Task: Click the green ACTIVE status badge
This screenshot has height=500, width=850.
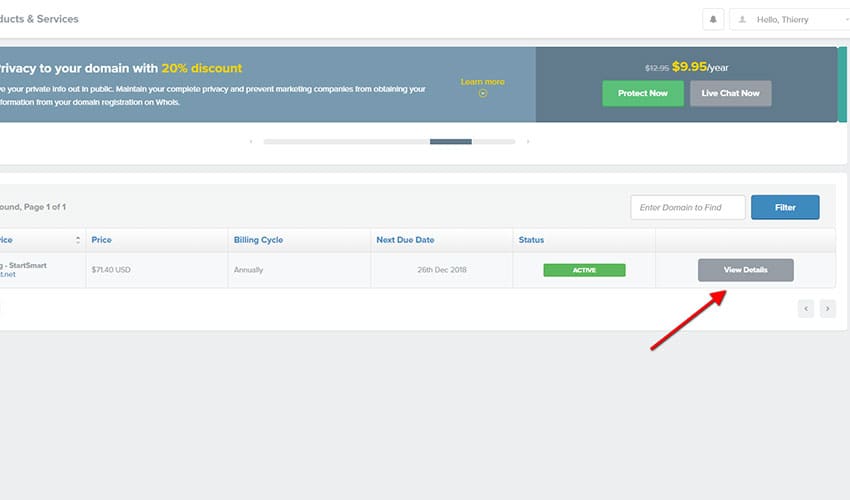Action: click(x=584, y=270)
